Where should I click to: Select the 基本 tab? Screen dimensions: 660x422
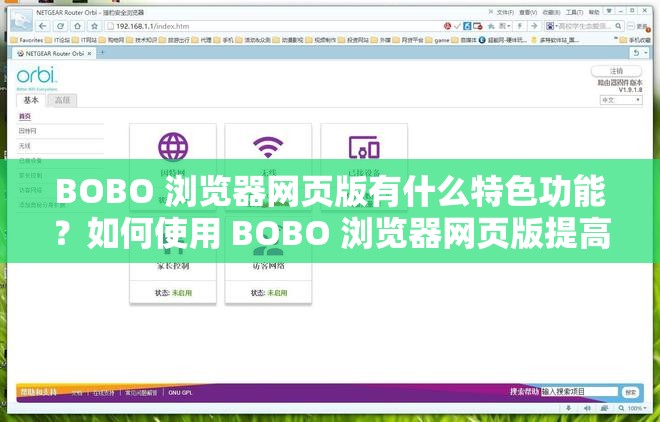31,100
